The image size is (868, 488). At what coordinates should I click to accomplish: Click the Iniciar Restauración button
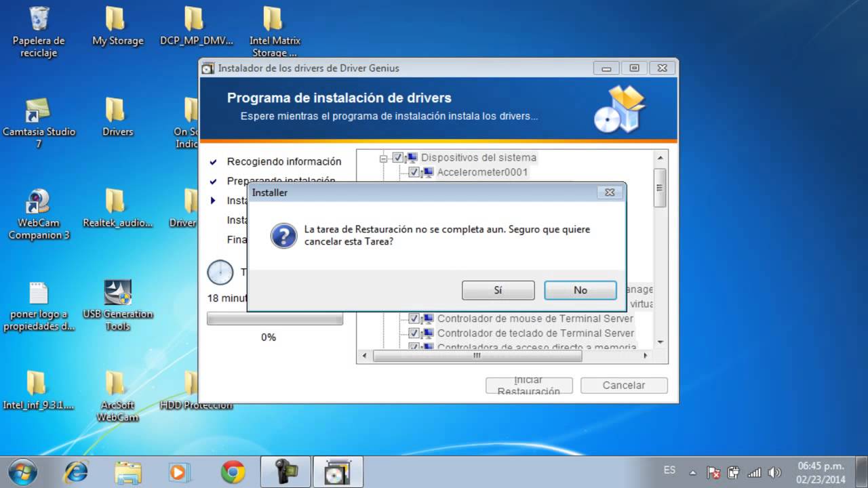[x=529, y=385]
